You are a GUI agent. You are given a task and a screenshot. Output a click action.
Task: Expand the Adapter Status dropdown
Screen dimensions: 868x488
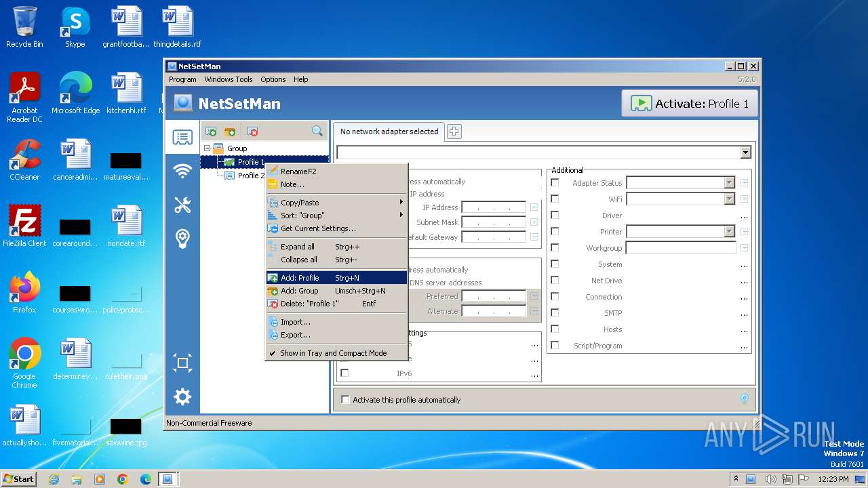(729, 182)
